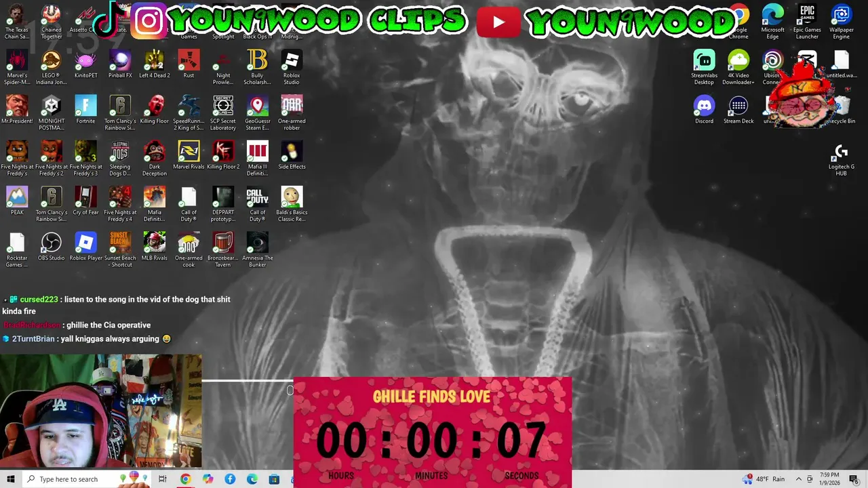This screenshot has width=868, height=488.
Task: Open Task View on taskbar
Action: click(x=163, y=479)
